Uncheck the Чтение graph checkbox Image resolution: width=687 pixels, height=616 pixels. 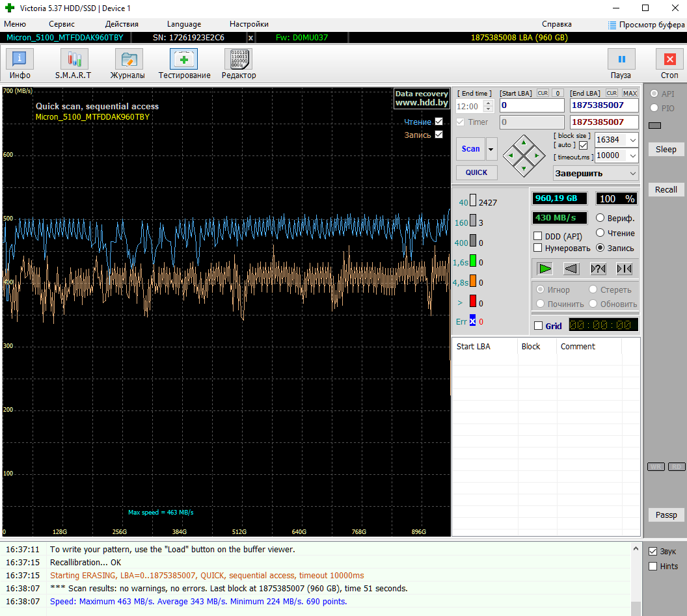(x=439, y=122)
